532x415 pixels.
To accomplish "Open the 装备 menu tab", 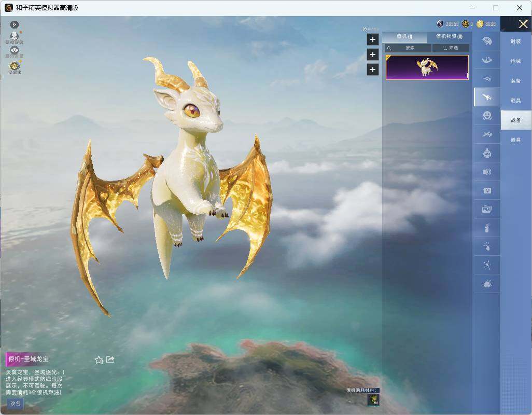I will click(516, 81).
